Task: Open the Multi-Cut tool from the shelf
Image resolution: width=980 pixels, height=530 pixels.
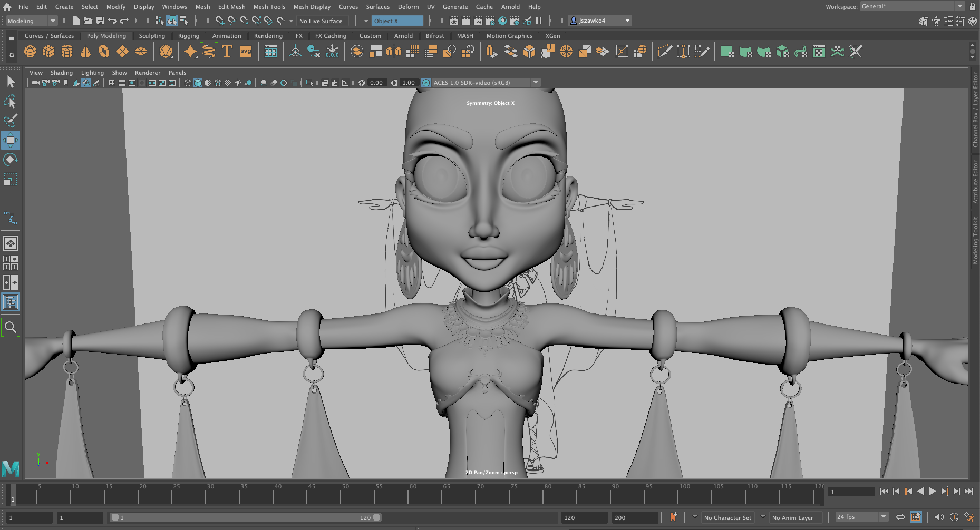Action: [x=665, y=52]
